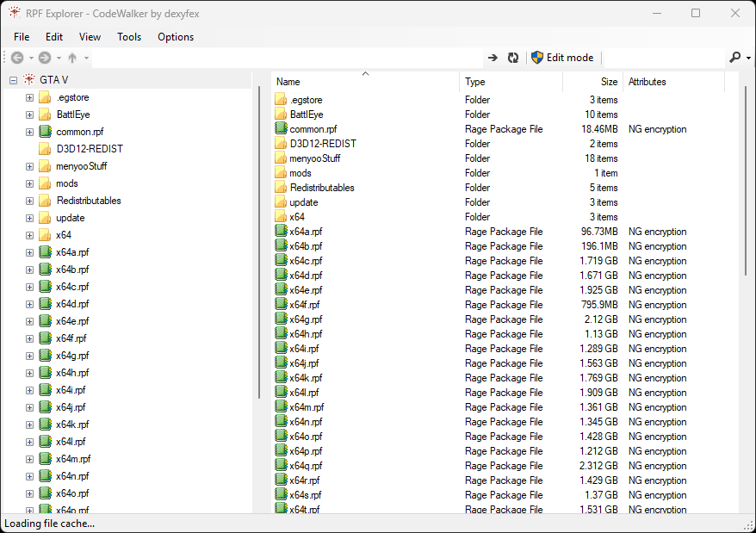Select the GTA V icon in tree
The image size is (756, 533).
29,79
